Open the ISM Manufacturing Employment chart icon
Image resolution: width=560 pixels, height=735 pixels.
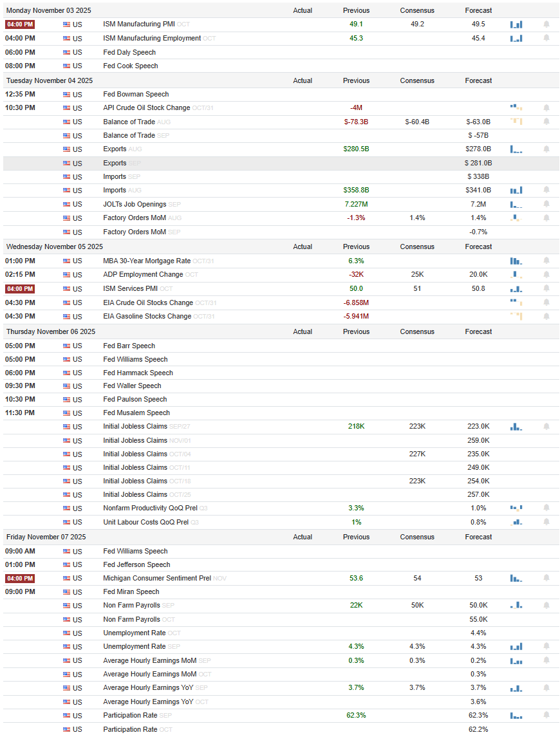[516, 39]
